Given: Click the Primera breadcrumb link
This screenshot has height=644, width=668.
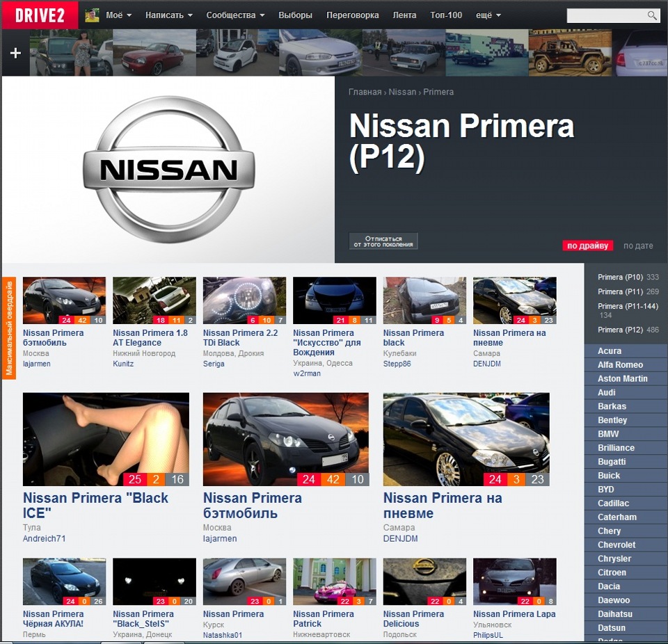Looking at the screenshot, I should point(438,92).
